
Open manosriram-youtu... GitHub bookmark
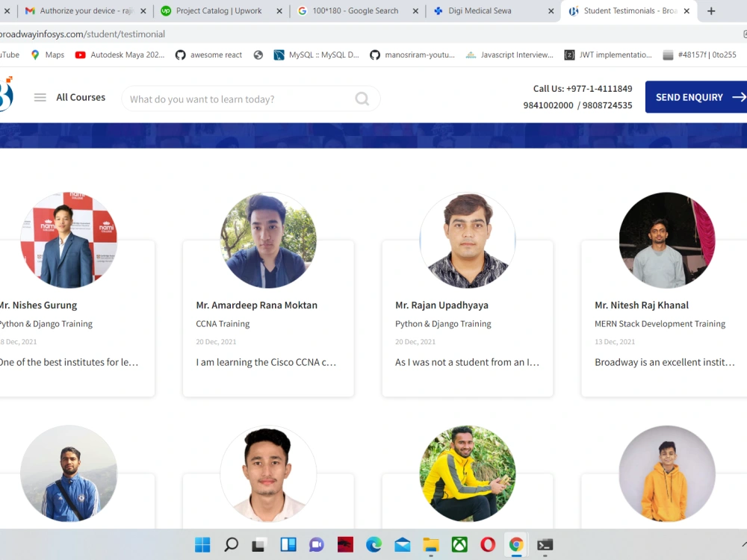coord(412,55)
